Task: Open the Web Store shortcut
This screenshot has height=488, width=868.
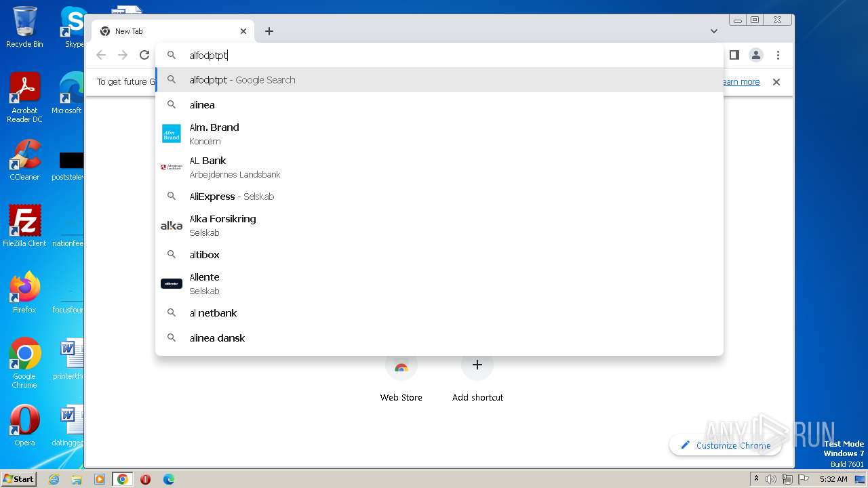Action: click(x=401, y=377)
